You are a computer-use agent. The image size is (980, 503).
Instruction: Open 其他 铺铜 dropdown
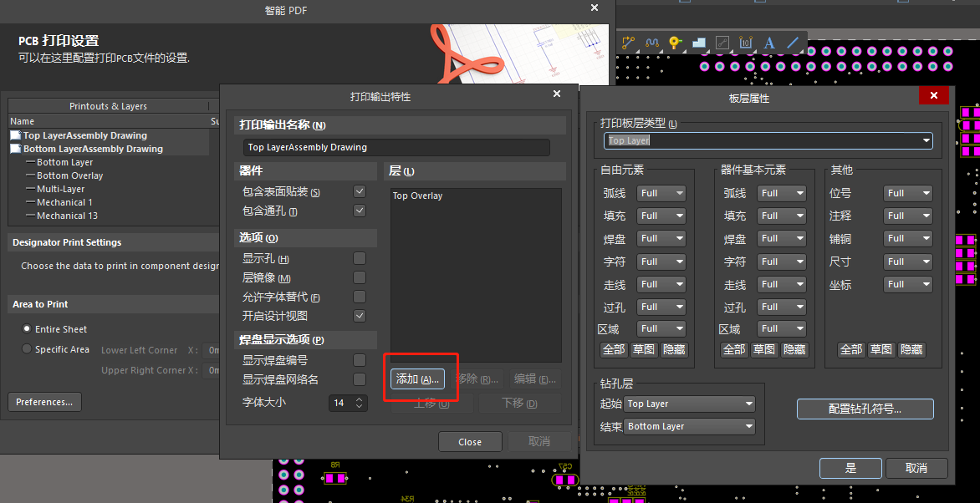point(908,238)
